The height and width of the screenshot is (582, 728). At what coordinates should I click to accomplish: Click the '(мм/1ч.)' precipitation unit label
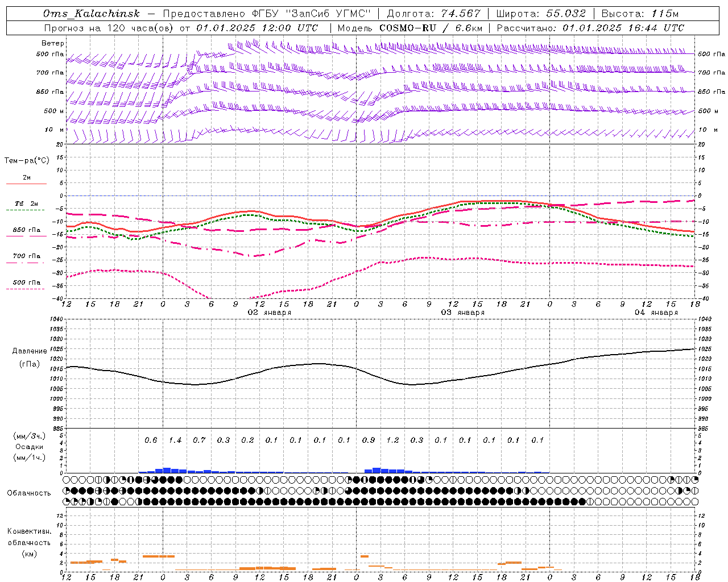click(x=30, y=458)
